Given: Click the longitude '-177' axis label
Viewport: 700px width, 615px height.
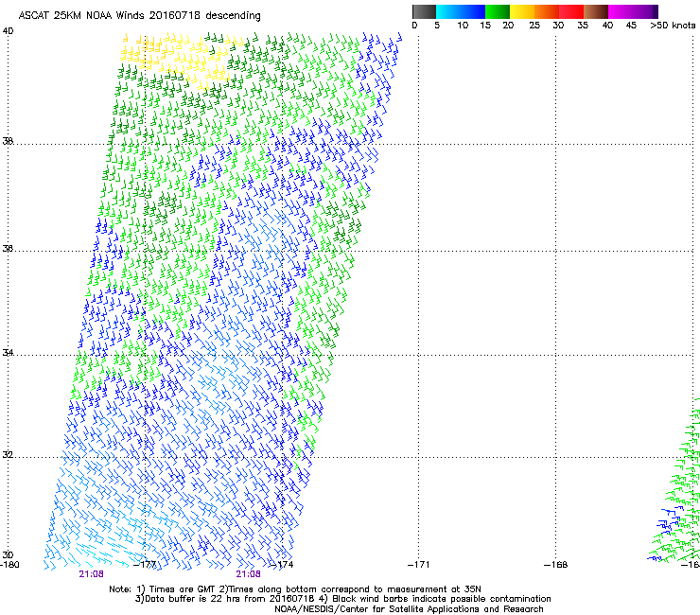Looking at the screenshot, I should 145,565.
